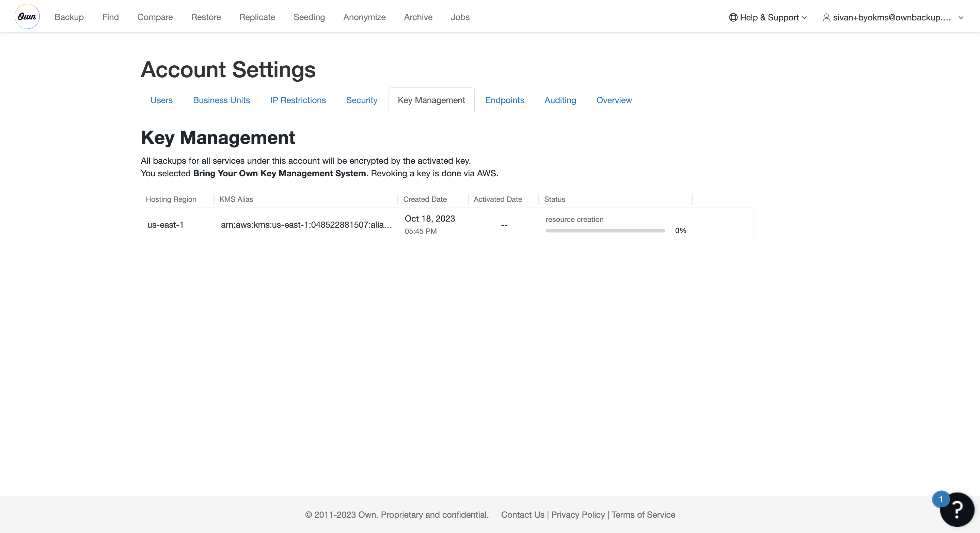Open the Backup menu item
This screenshot has height=533, width=980.
tap(69, 17)
